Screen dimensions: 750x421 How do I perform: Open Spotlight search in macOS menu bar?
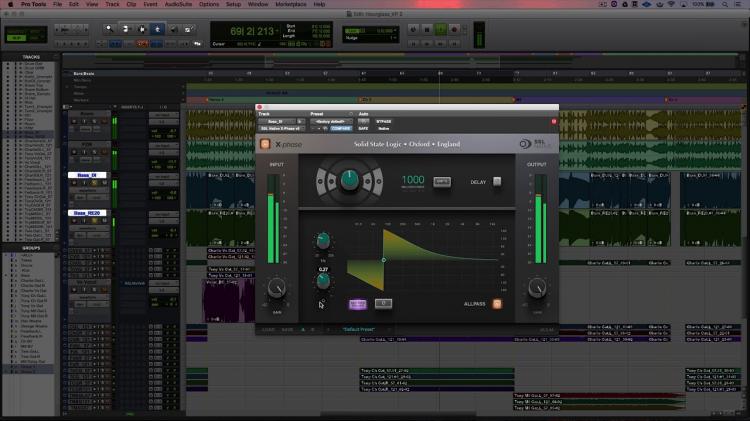(725, 4)
